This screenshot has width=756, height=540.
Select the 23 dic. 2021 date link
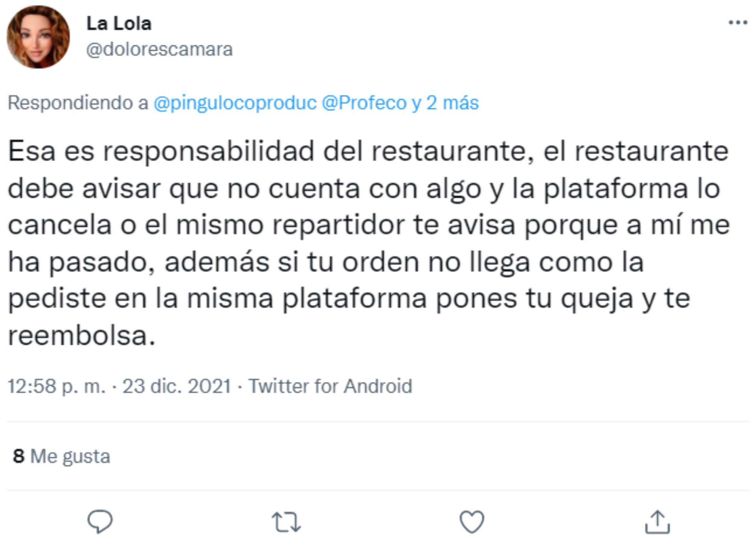(177, 386)
